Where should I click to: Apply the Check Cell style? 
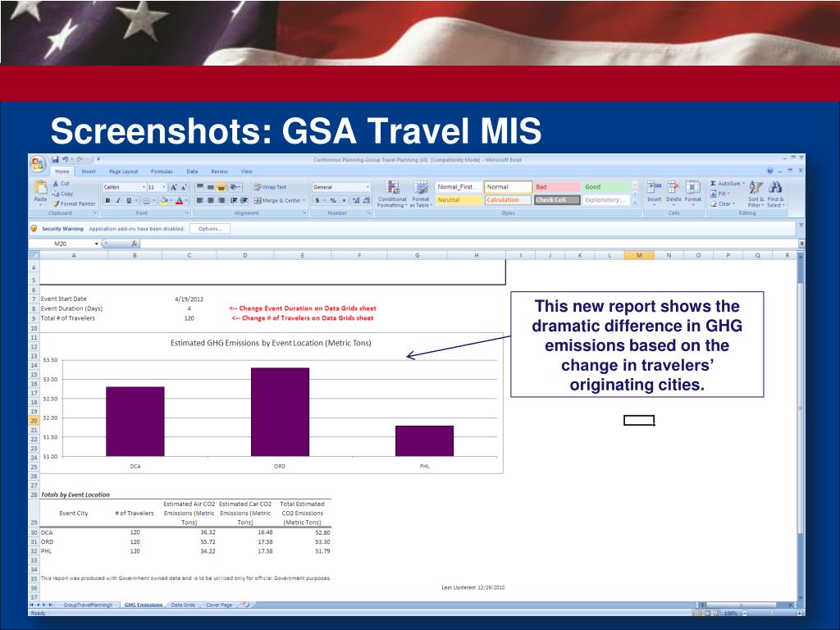pyautogui.click(x=557, y=200)
